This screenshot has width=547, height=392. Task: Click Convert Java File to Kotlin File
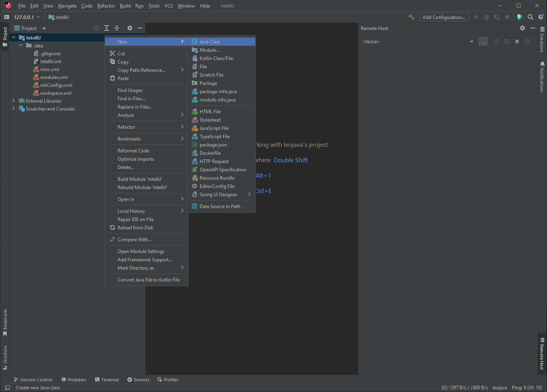(146, 279)
